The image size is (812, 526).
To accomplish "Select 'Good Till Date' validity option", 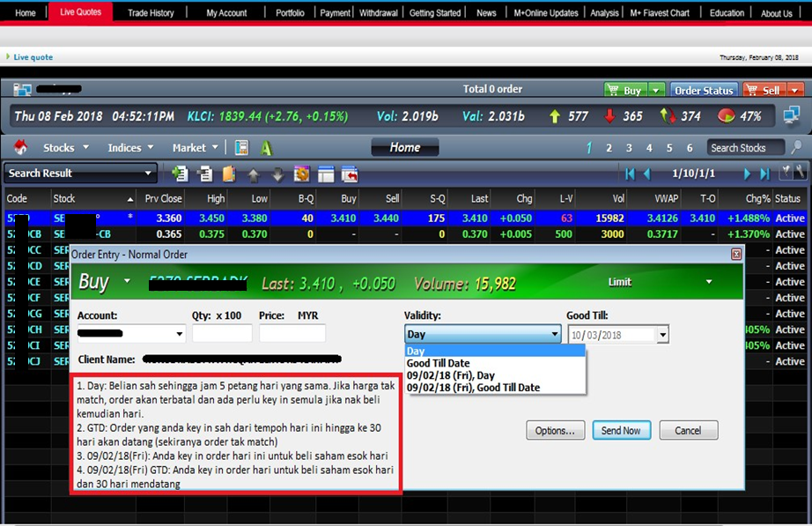I will click(438, 363).
